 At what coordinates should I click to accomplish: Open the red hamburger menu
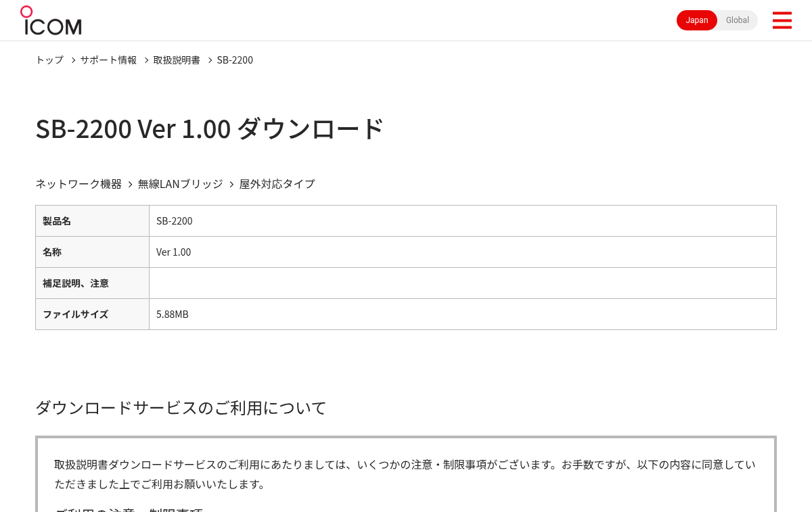(x=782, y=20)
